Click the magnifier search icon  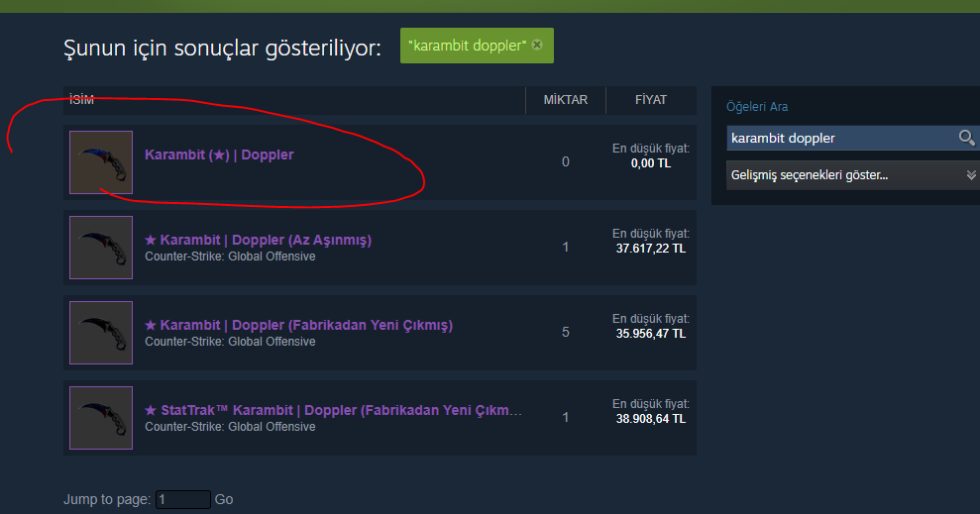click(966, 138)
